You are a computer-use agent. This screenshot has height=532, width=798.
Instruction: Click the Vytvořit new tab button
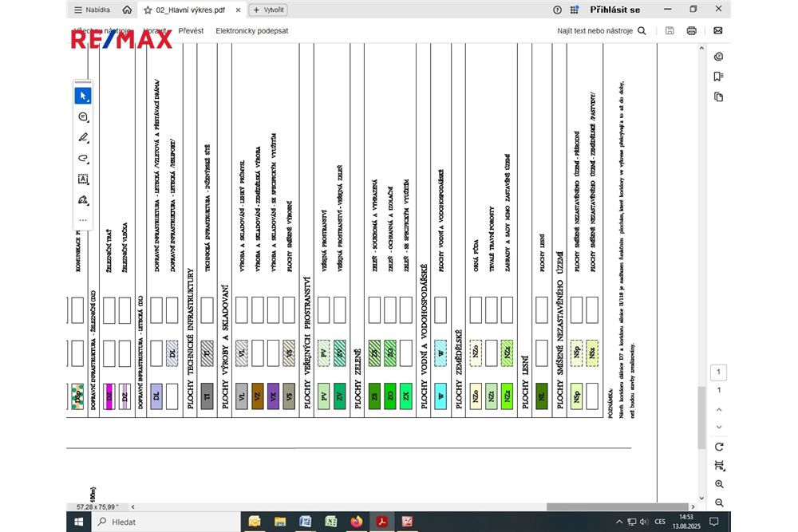point(268,10)
